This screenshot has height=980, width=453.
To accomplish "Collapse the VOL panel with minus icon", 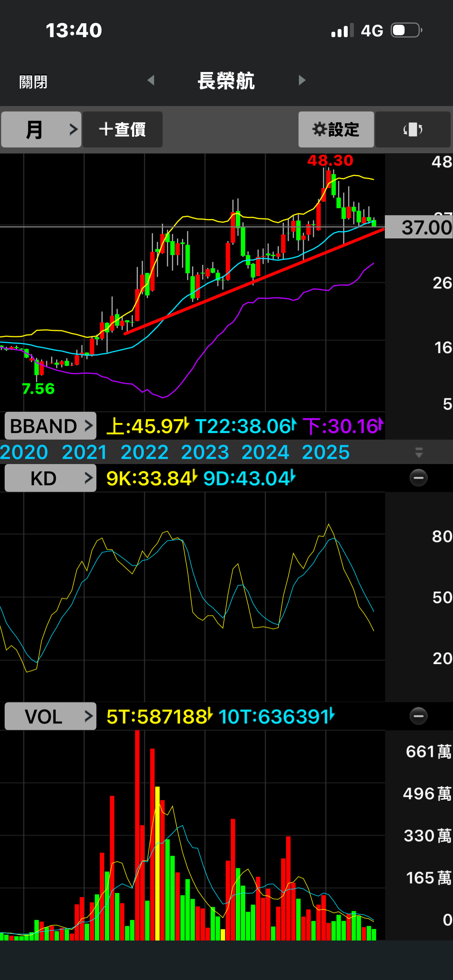I will point(419,716).
